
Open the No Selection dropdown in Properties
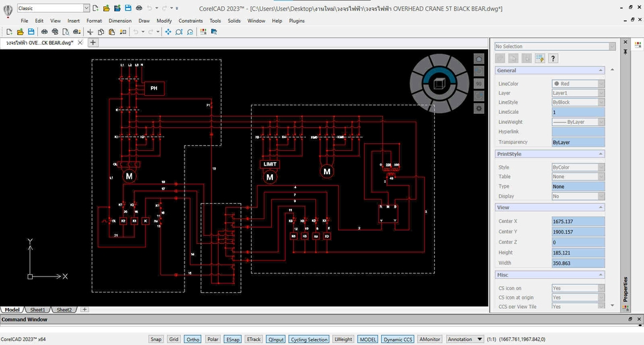tap(612, 46)
